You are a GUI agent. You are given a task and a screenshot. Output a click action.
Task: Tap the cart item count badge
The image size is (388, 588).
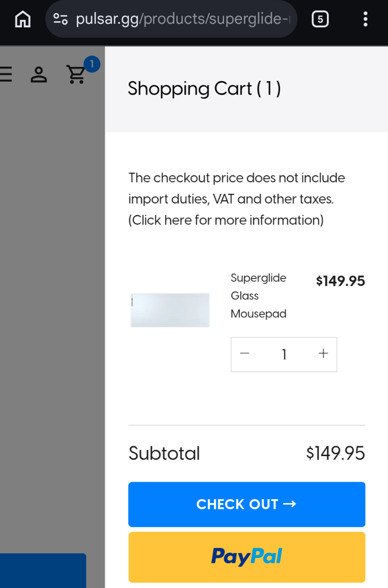point(92,64)
